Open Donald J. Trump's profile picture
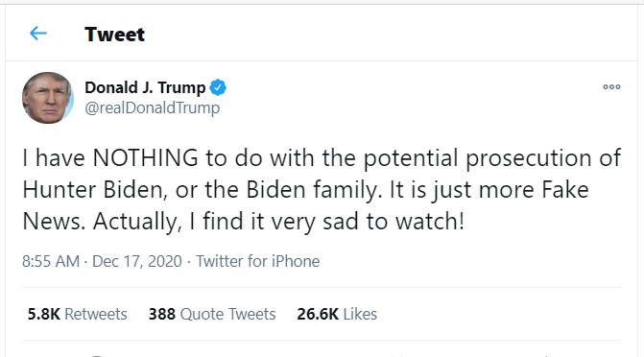 point(48,98)
